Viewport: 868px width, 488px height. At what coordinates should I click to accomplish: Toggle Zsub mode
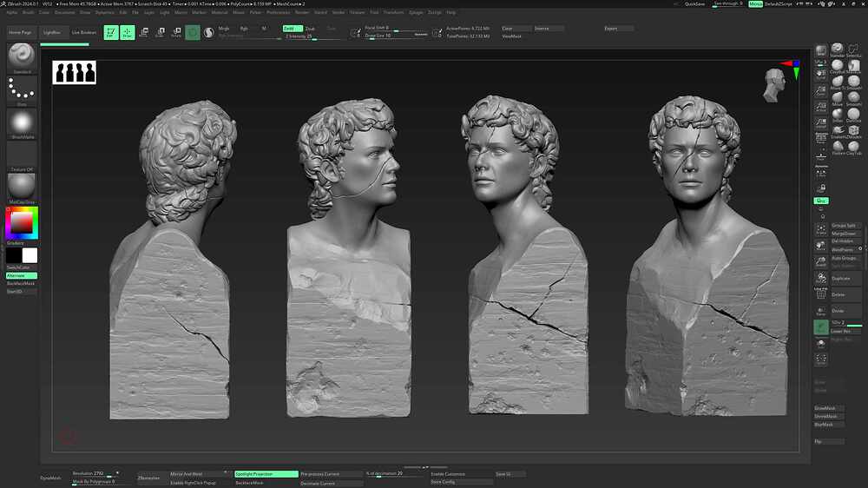pyautogui.click(x=311, y=29)
